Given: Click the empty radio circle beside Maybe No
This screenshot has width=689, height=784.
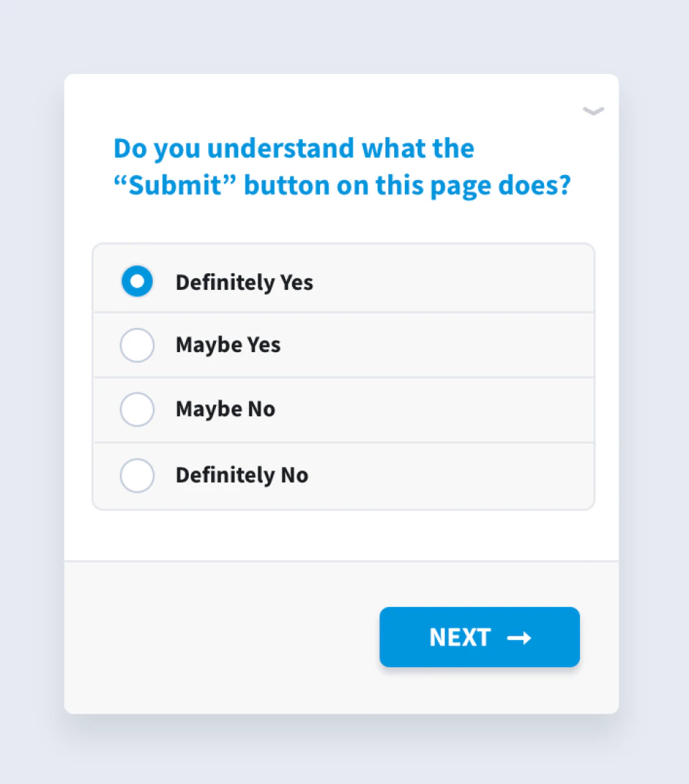Looking at the screenshot, I should click(137, 410).
